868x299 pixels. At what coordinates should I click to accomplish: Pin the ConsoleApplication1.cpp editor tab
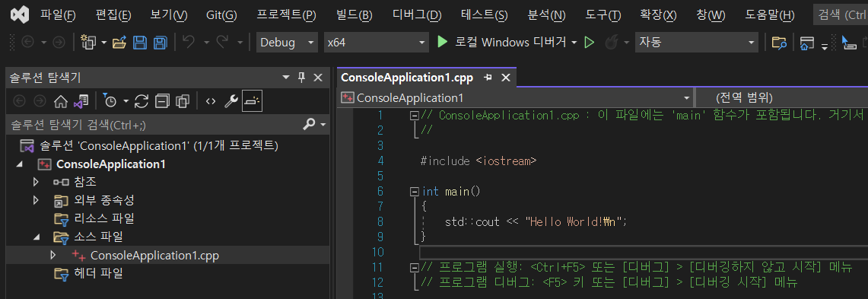pyautogui.click(x=488, y=78)
